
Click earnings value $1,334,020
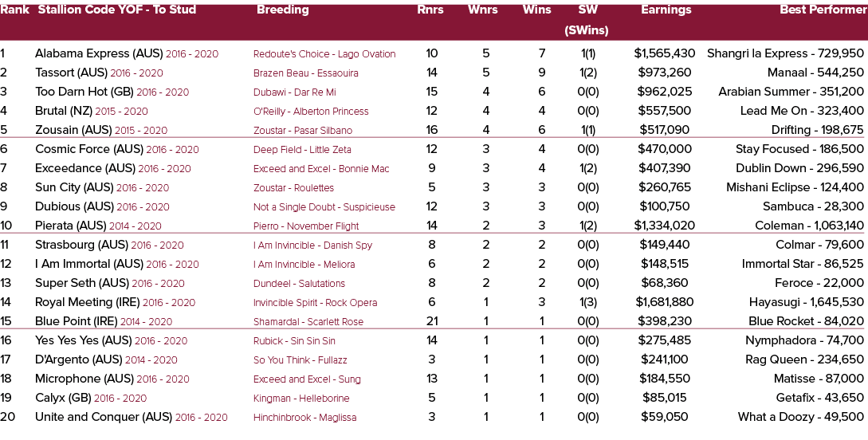[x=664, y=226]
